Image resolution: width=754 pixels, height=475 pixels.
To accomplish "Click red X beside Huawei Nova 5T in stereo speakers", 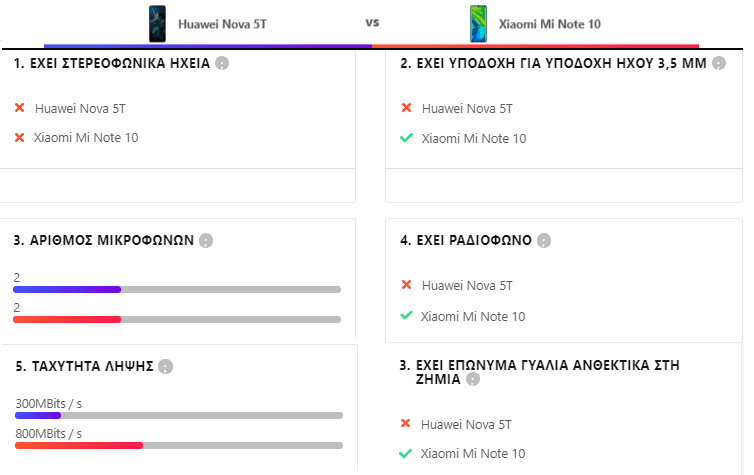I will [20, 108].
